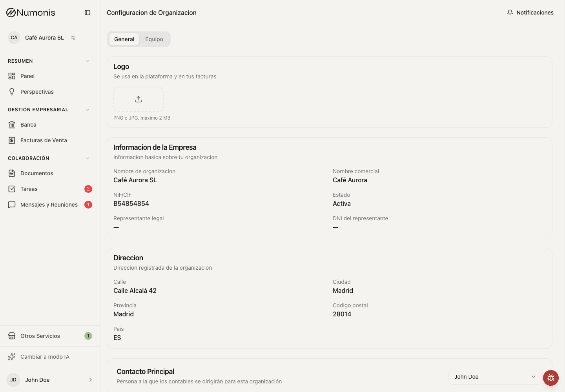
Task: Collapse the RESUMEN section chevron
Action: point(87,61)
